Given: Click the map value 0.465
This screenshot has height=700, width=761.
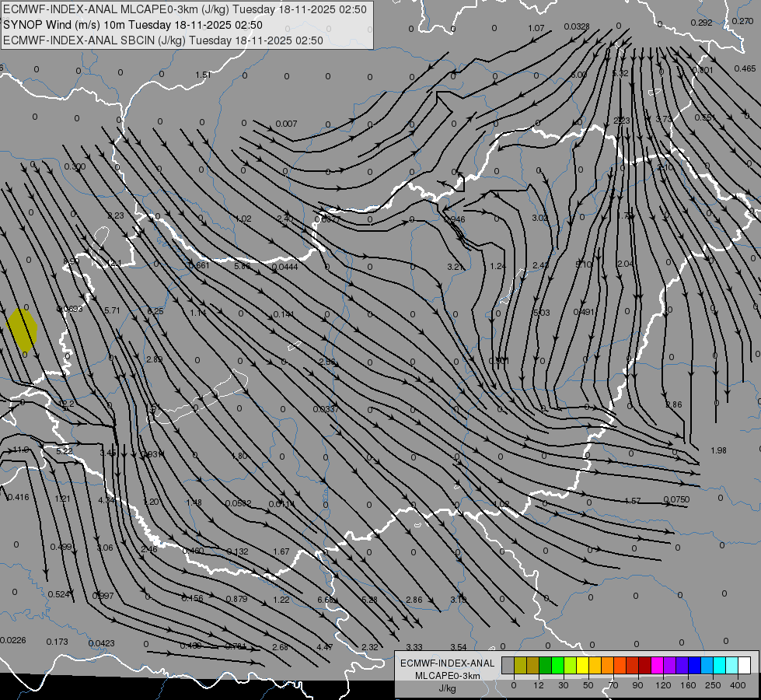Looking at the screenshot, I should pos(745,68).
